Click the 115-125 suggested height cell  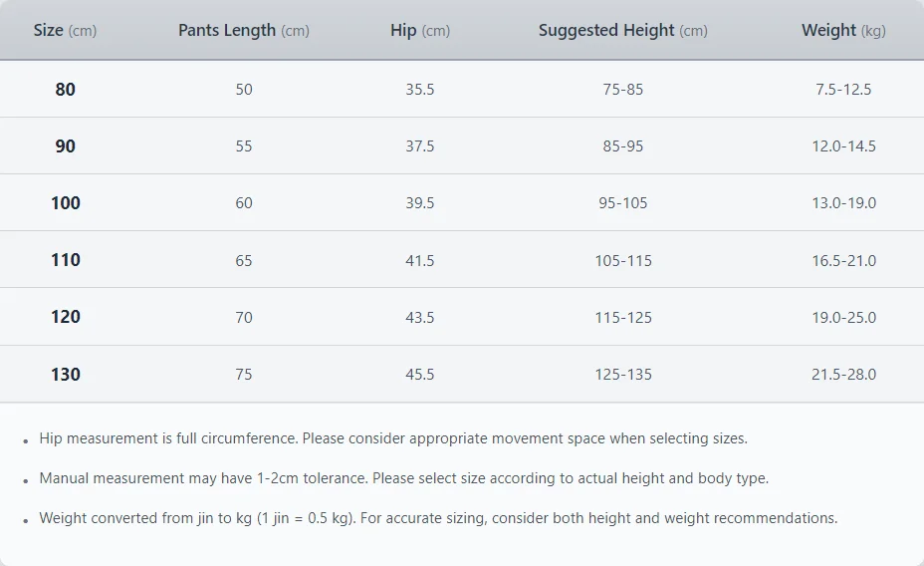point(623,318)
